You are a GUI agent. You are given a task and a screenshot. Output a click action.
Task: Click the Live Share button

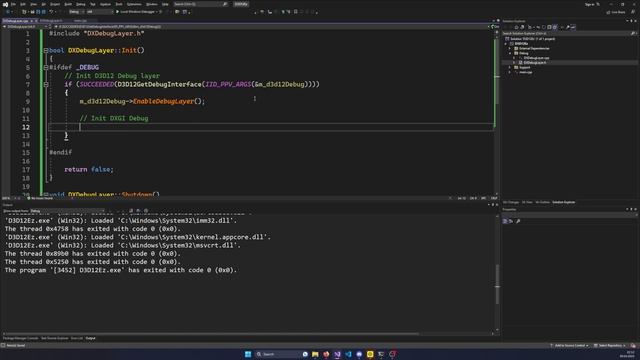(x=616, y=12)
